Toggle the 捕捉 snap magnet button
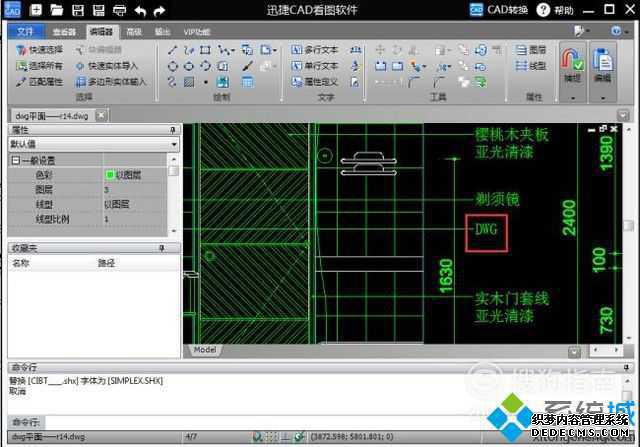Image resolution: width=640 pixels, height=447 pixels. [x=572, y=64]
